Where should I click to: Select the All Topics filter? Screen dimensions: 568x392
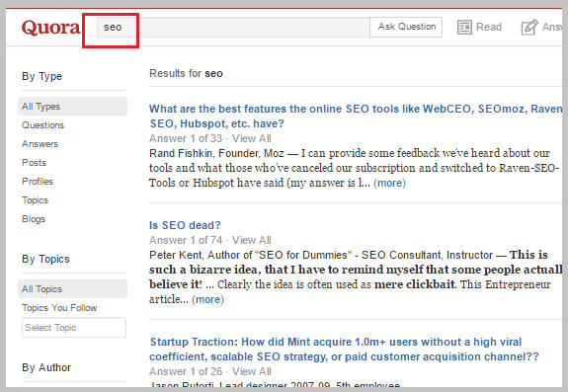(x=72, y=289)
